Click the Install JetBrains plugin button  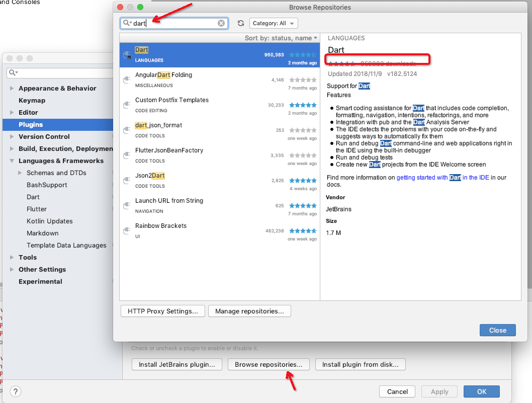coord(177,364)
